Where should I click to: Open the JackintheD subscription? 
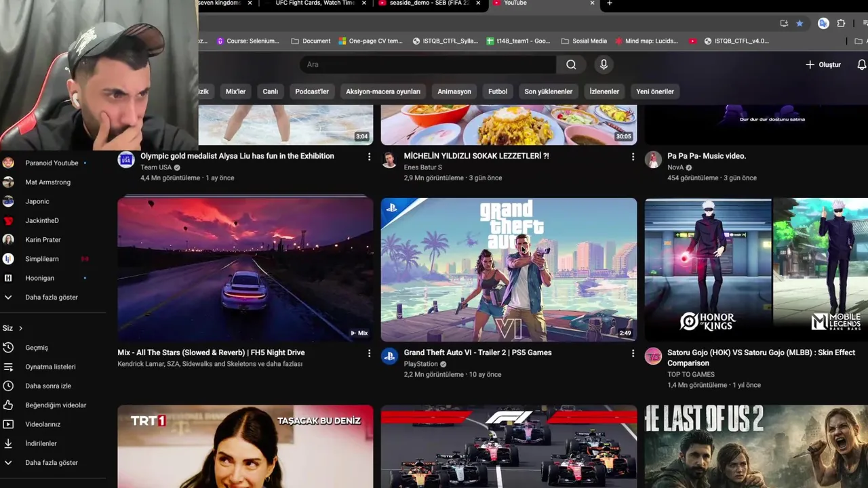click(x=42, y=220)
